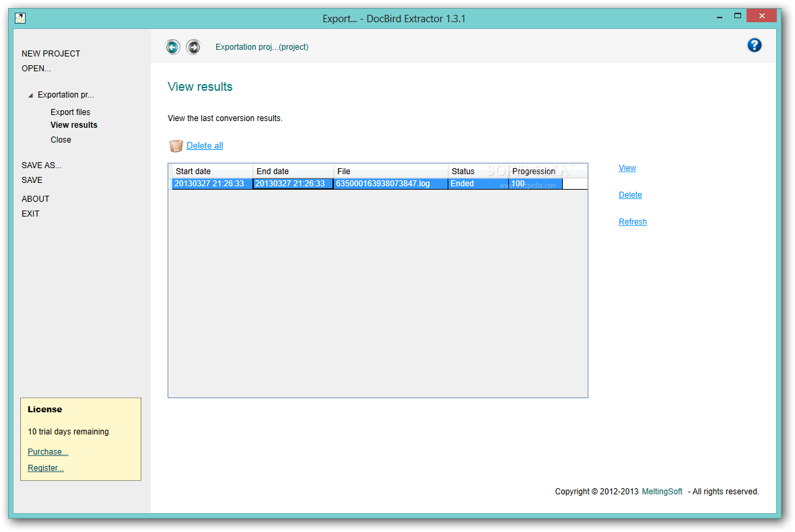795x532 pixels.
Task: Click Close under the project
Action: [x=61, y=139]
